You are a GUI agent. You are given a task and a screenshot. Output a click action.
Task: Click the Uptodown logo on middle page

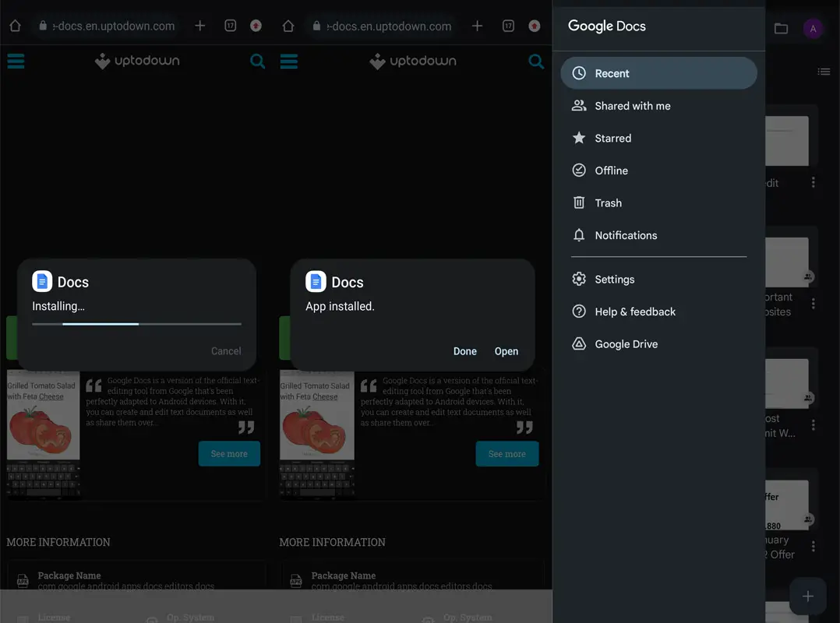point(413,61)
